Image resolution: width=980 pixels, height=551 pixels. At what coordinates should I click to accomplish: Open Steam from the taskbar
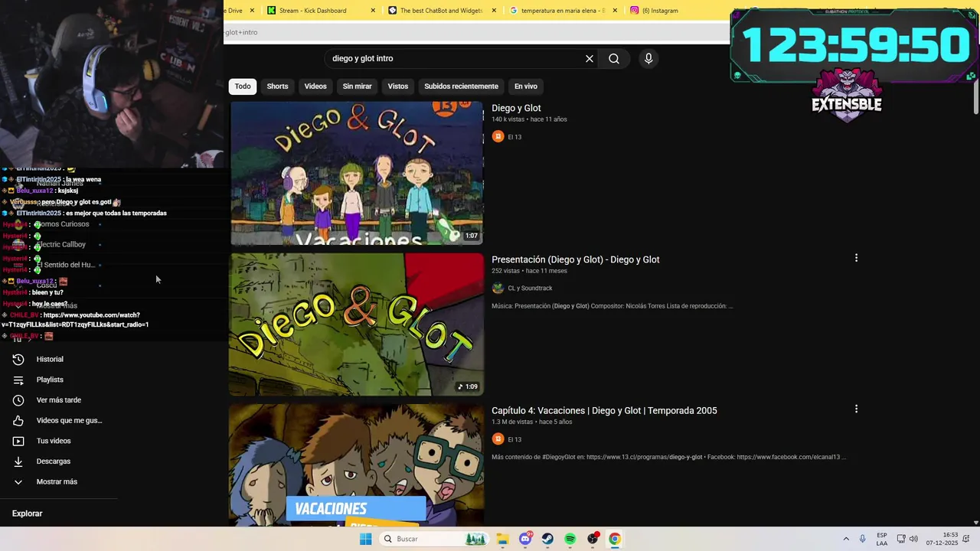pyautogui.click(x=547, y=539)
